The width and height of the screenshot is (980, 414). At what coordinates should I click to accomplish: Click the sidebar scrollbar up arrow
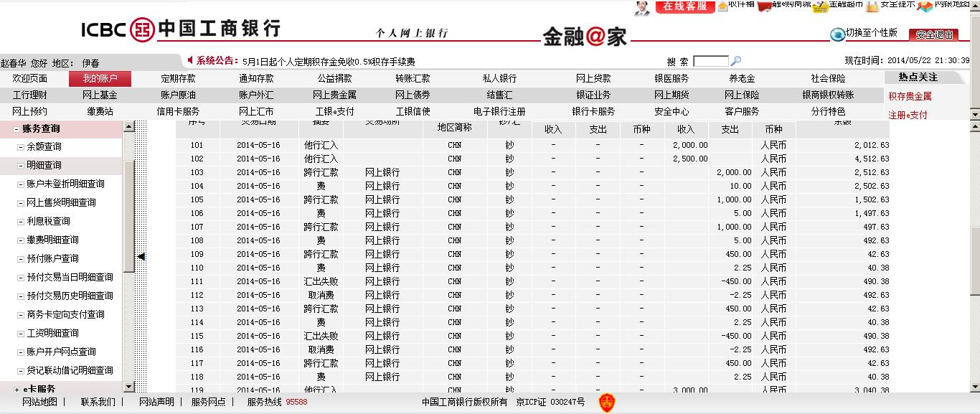[129, 127]
